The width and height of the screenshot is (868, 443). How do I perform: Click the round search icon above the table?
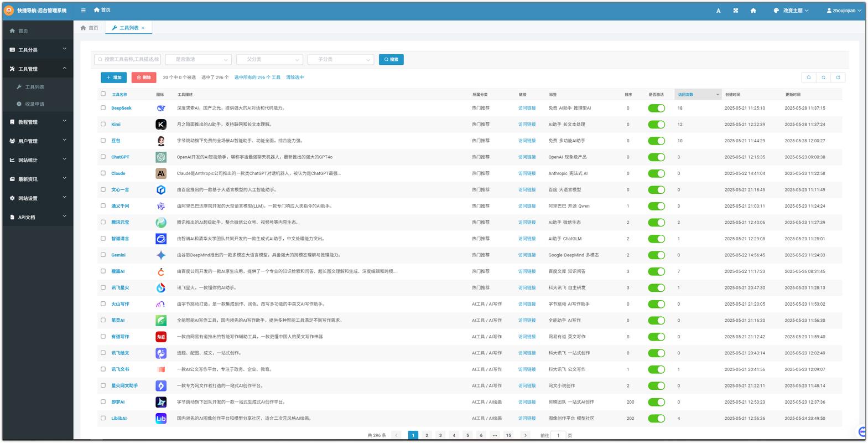click(x=809, y=78)
